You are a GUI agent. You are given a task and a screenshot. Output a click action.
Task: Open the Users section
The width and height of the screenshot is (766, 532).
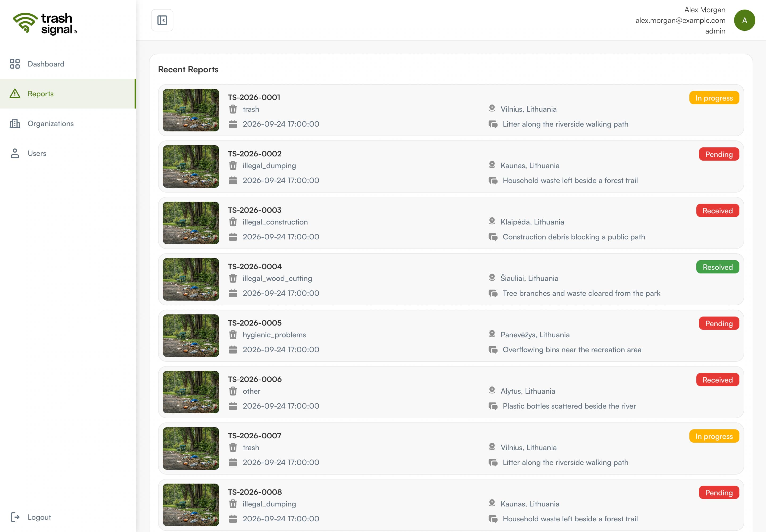[x=68, y=153]
